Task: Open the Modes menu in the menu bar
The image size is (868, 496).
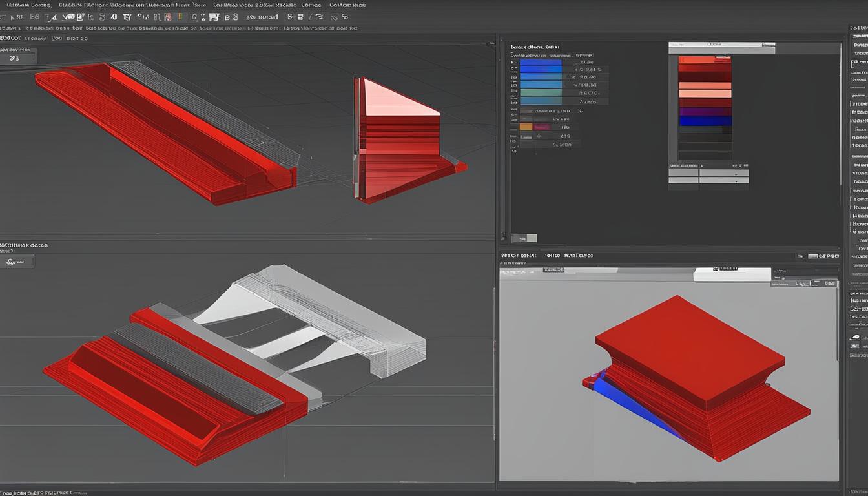Action: tap(311, 5)
